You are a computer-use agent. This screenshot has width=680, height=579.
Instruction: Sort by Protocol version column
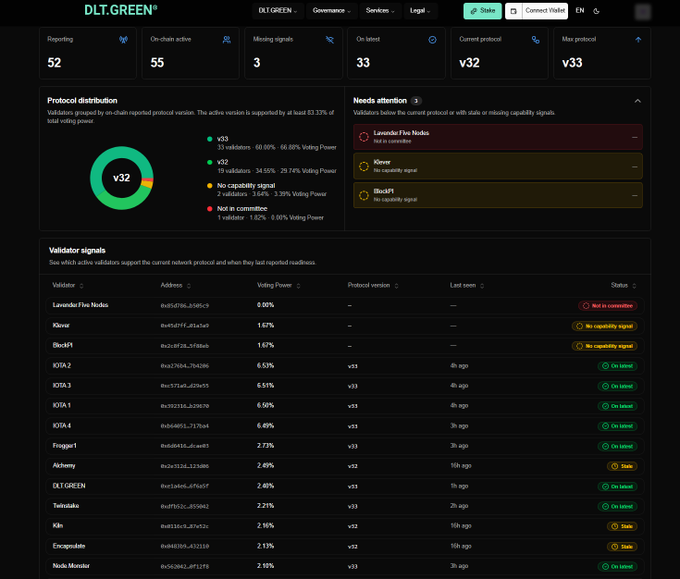(373, 285)
